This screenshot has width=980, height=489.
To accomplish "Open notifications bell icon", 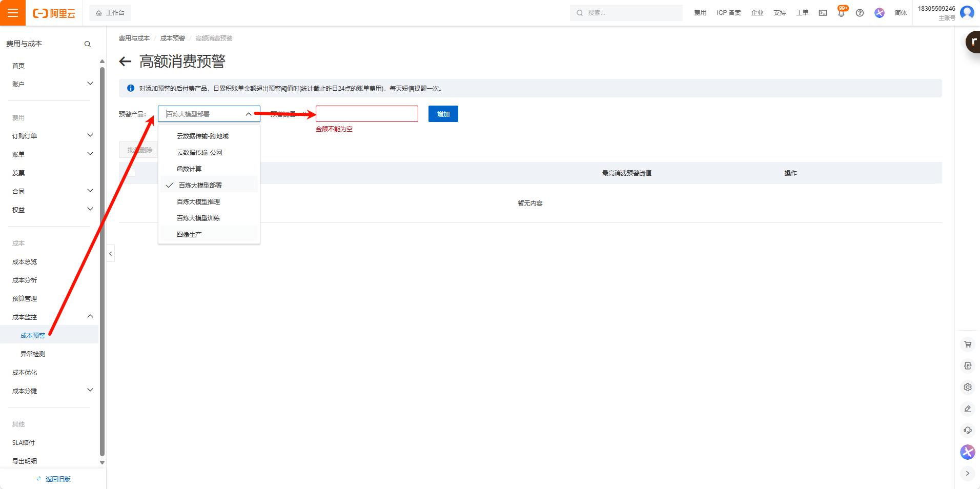I will pyautogui.click(x=841, y=13).
